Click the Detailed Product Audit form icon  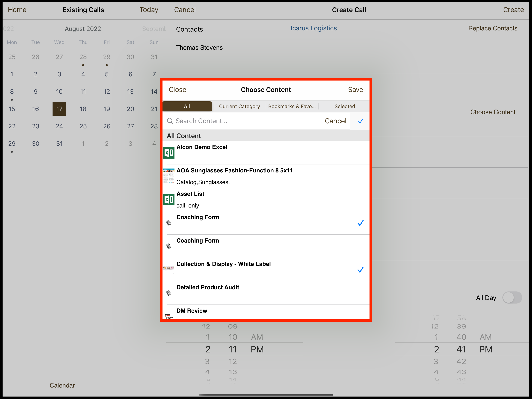169,293
